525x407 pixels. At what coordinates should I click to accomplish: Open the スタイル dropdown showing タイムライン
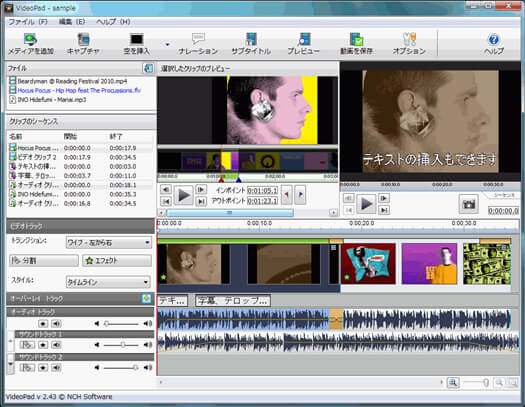click(108, 282)
